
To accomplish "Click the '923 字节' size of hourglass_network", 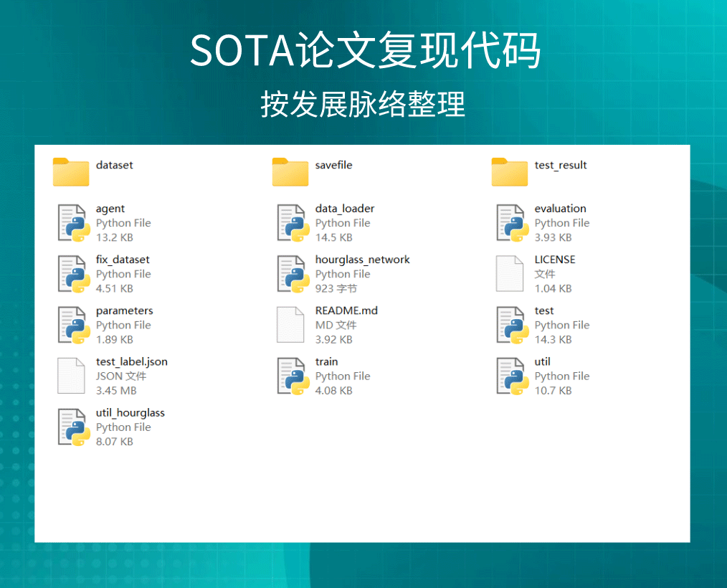I will (336, 288).
